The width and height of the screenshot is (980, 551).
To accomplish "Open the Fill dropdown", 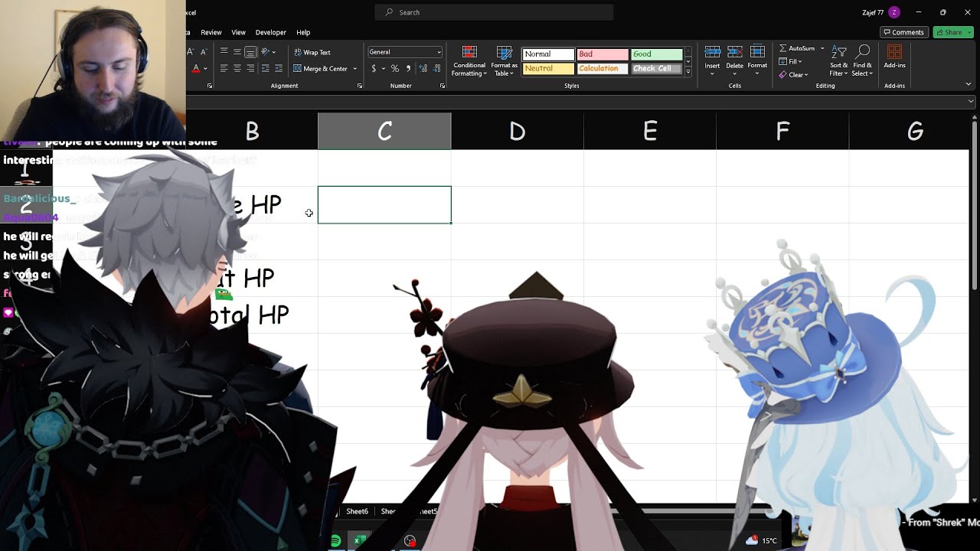I will click(791, 61).
